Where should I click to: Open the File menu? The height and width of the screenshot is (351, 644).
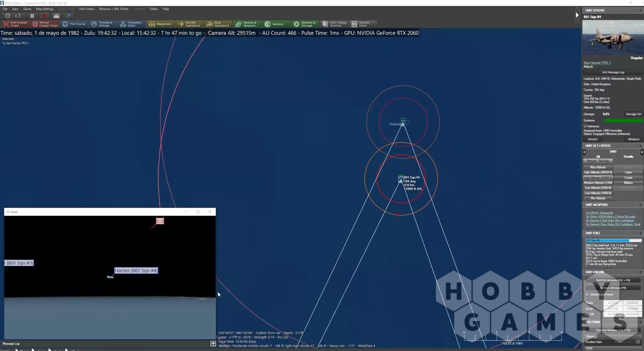coord(5,9)
